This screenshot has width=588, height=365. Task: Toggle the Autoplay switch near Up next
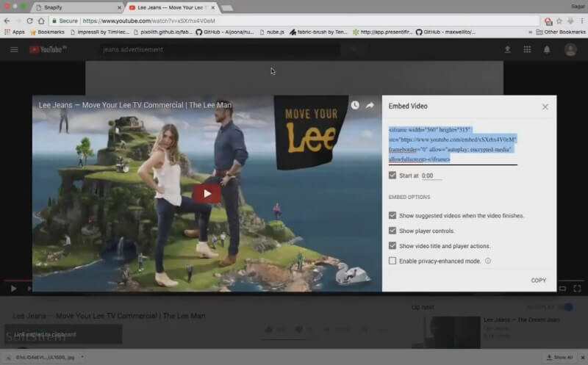(x=566, y=307)
